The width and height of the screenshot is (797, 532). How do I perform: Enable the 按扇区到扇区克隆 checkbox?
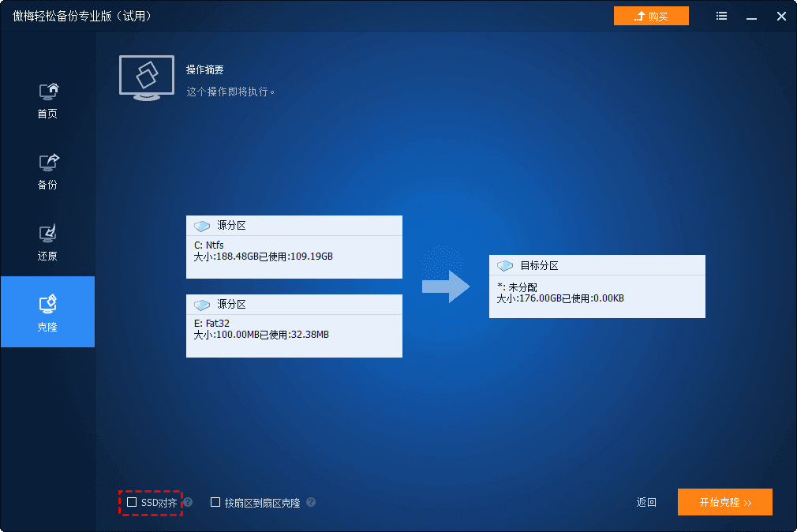(215, 502)
